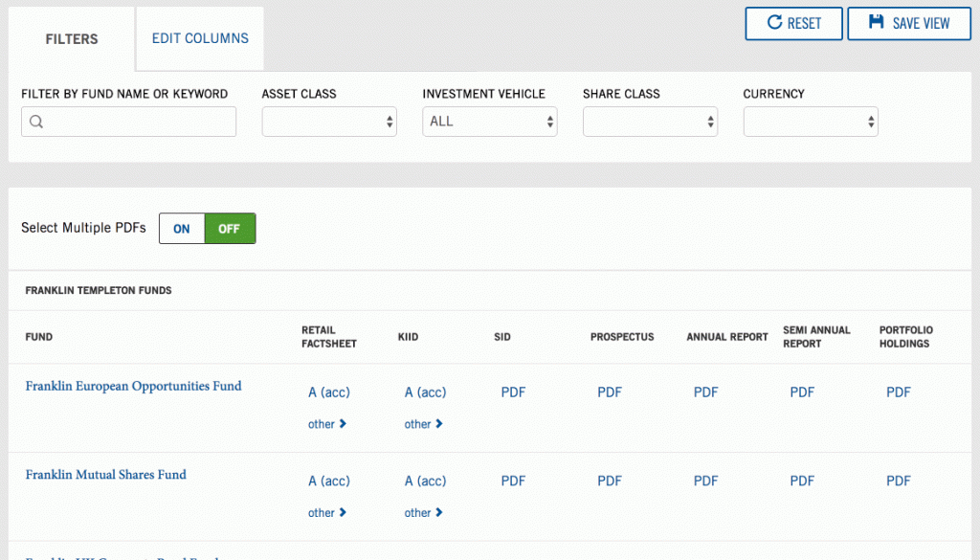Open the Share Class dropdown
This screenshot has height=560, width=980.
tap(650, 122)
